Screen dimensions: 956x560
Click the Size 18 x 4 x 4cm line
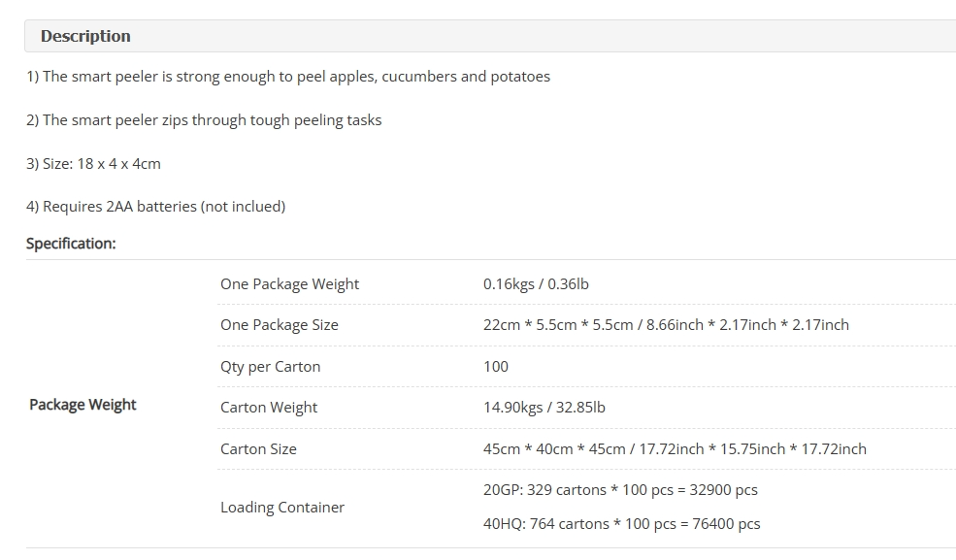93,164
